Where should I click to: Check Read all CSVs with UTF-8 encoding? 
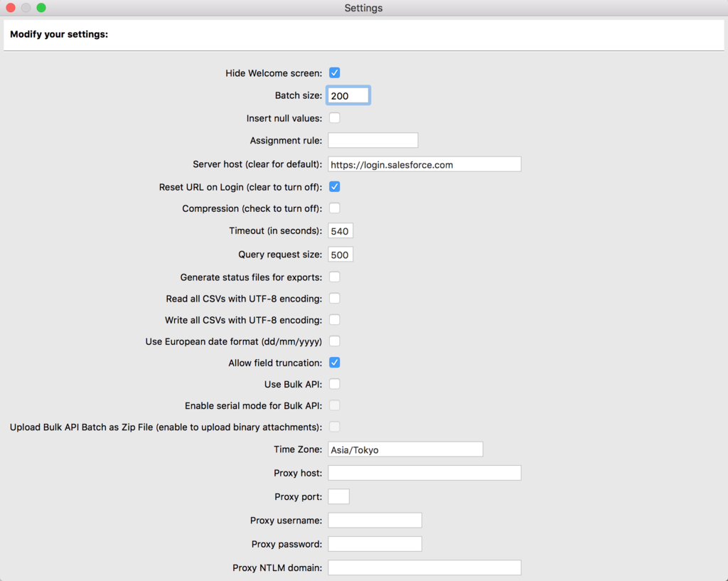tap(334, 299)
